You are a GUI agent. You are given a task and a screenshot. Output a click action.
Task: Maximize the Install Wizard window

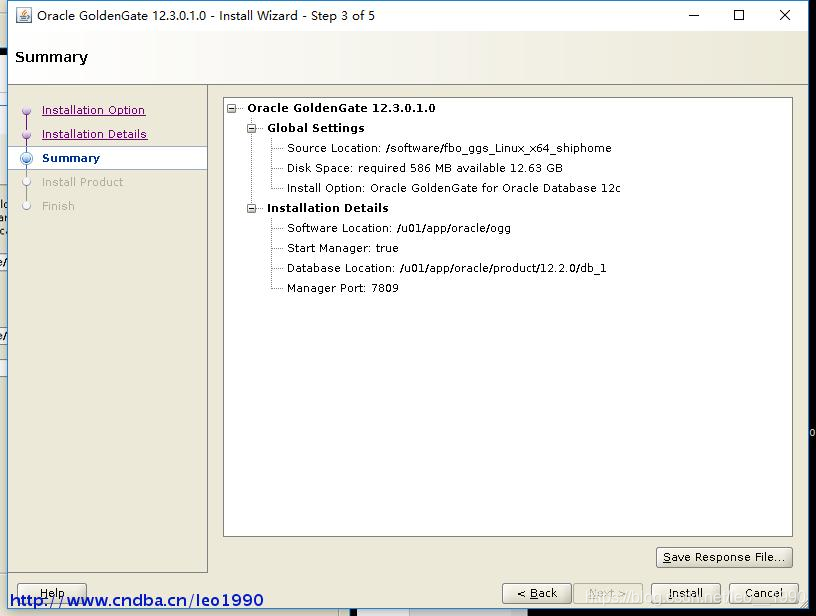738,15
